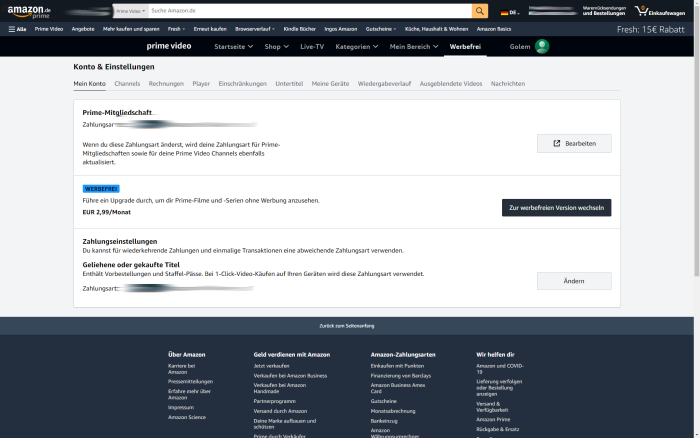The image size is (700, 438).
Task: Open Amazon Basics link
Action: pyautogui.click(x=494, y=29)
